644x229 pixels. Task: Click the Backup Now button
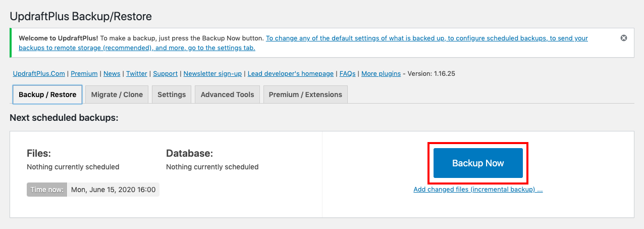tap(478, 163)
